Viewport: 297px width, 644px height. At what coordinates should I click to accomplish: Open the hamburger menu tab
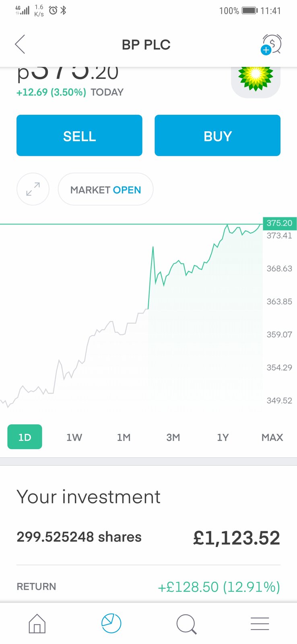pyautogui.click(x=260, y=623)
